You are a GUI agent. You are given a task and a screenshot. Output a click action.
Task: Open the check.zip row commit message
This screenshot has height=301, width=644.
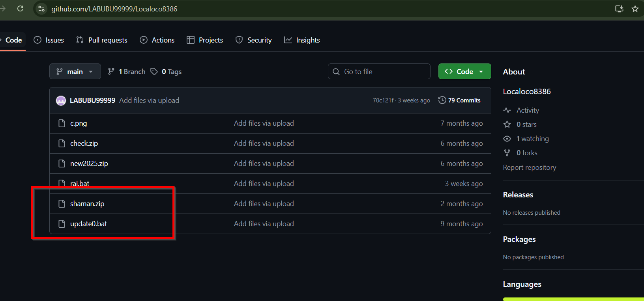[x=264, y=143]
